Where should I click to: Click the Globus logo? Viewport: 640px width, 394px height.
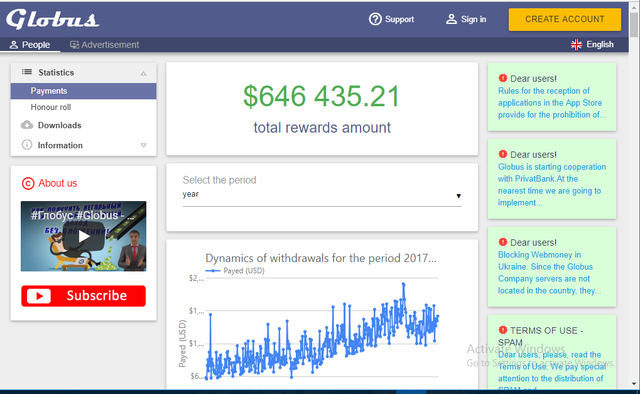pos(52,19)
